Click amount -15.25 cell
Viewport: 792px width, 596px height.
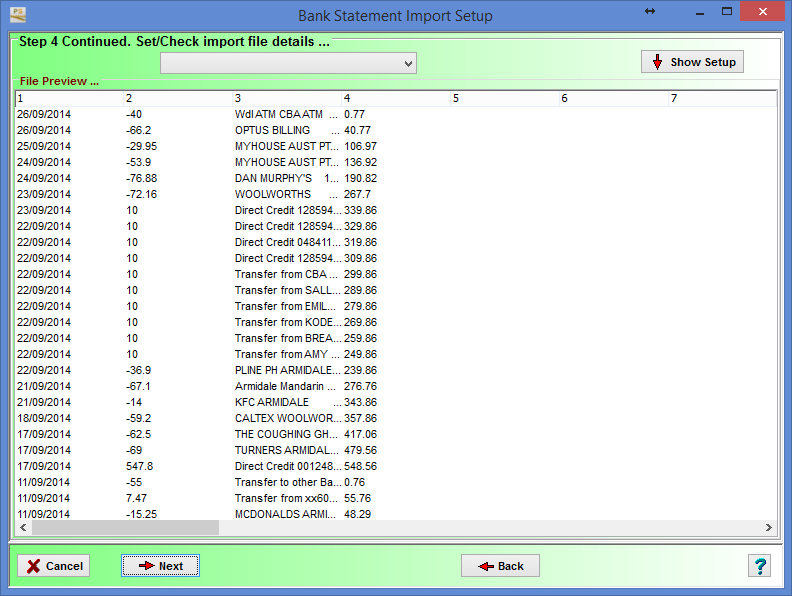click(141, 514)
